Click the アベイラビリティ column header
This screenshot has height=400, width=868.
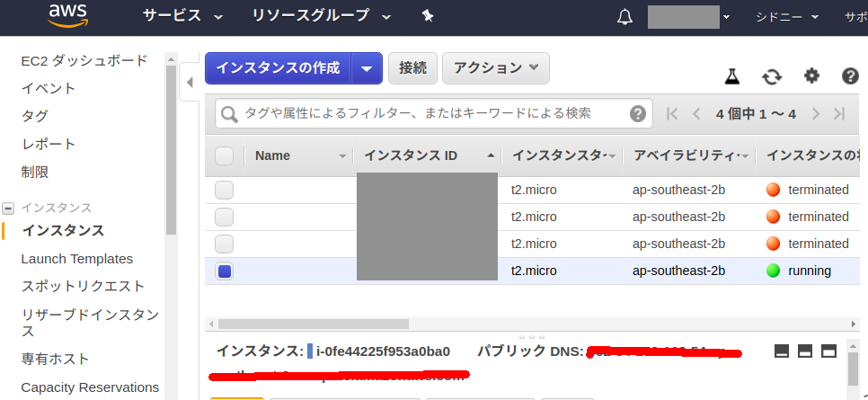tap(688, 156)
